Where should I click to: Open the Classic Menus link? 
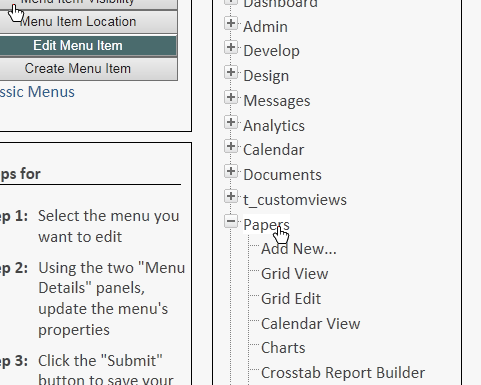pyautogui.click(x=37, y=92)
